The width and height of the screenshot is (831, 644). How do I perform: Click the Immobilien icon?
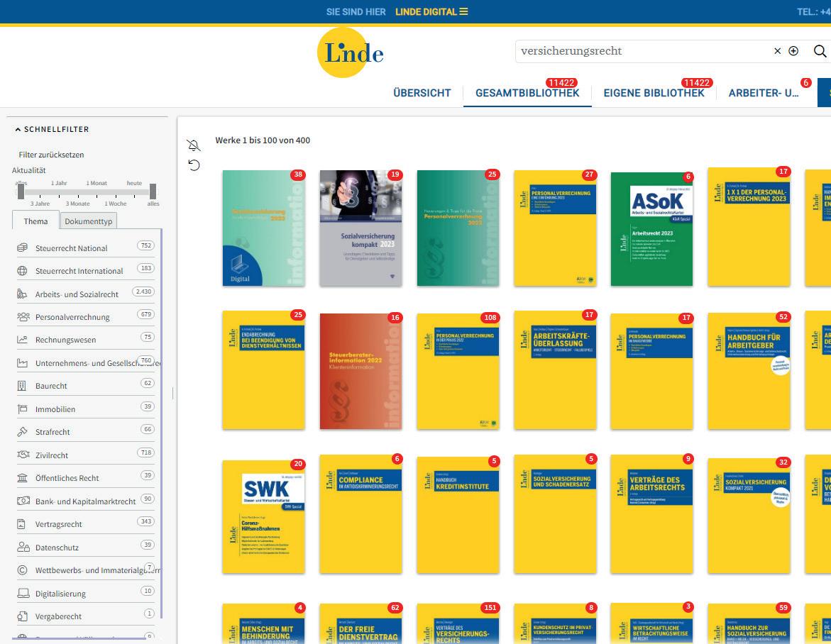tap(22, 409)
